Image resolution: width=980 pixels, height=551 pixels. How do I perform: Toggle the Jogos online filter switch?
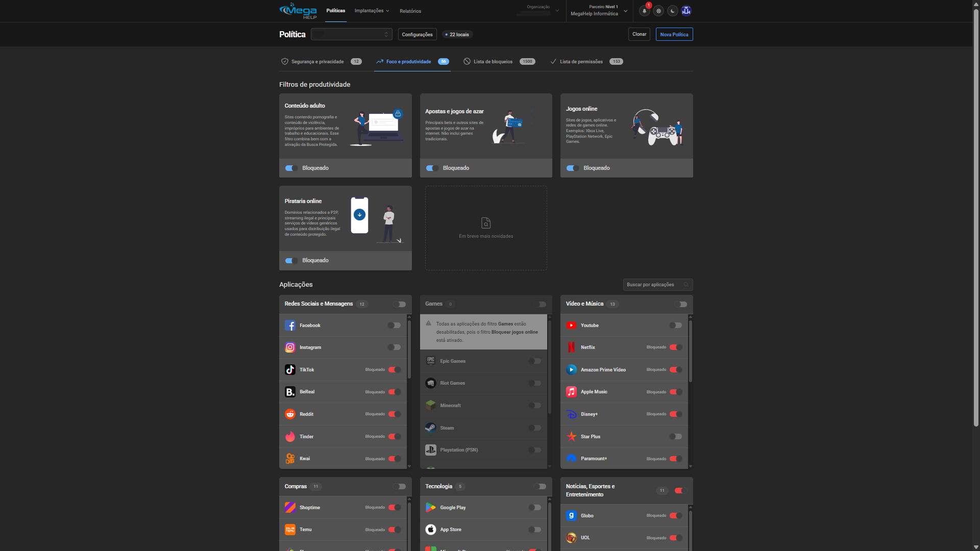pos(573,168)
